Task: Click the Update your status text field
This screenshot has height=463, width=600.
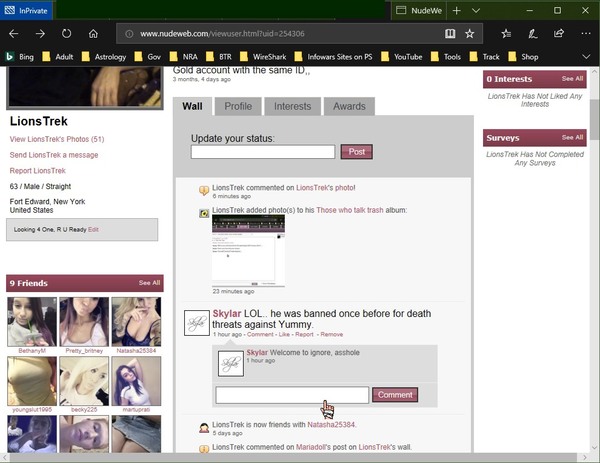Action: 262,152
